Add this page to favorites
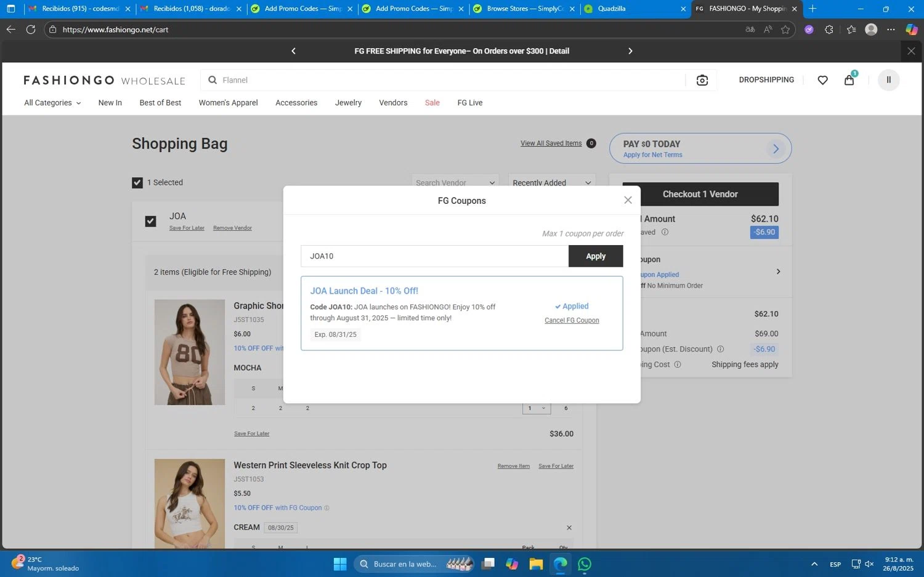Image resolution: width=924 pixels, height=577 pixels. point(785,30)
